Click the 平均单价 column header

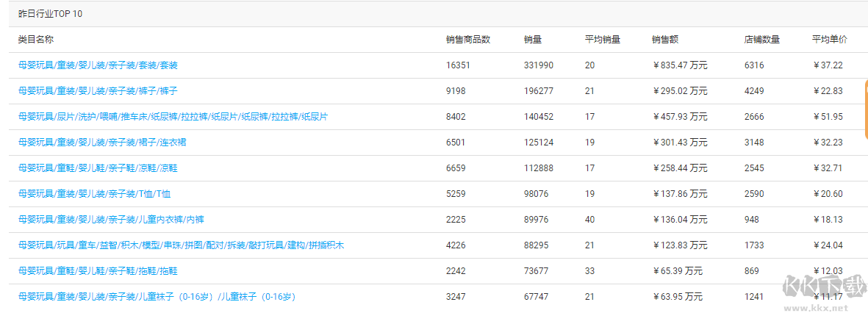point(830,40)
